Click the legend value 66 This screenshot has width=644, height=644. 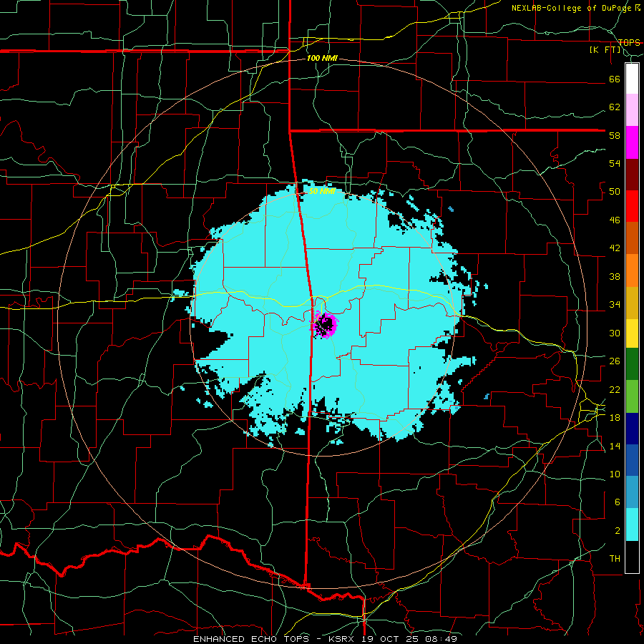tap(615, 79)
